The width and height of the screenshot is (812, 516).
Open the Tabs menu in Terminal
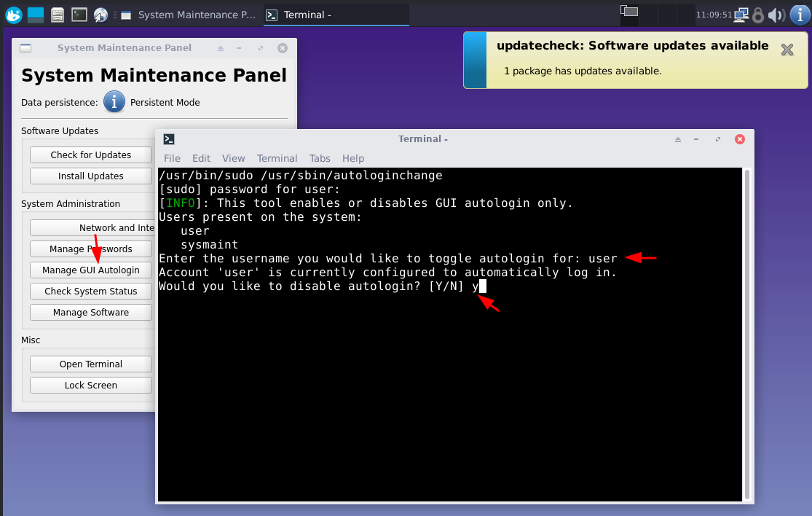click(320, 158)
